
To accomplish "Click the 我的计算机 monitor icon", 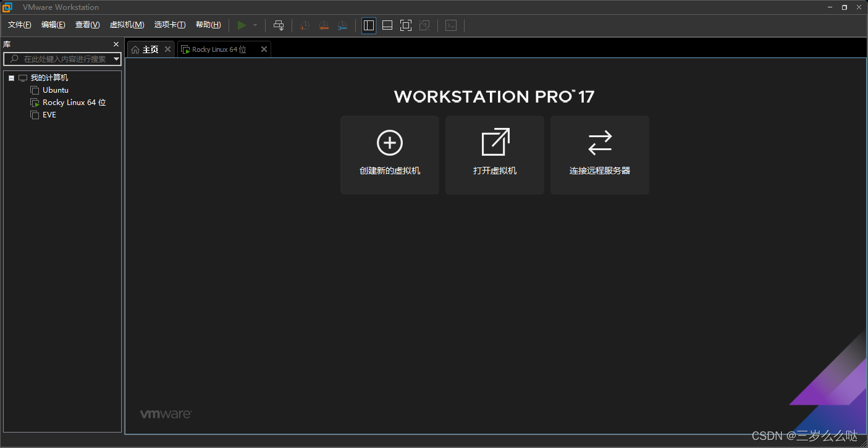I will [x=23, y=78].
